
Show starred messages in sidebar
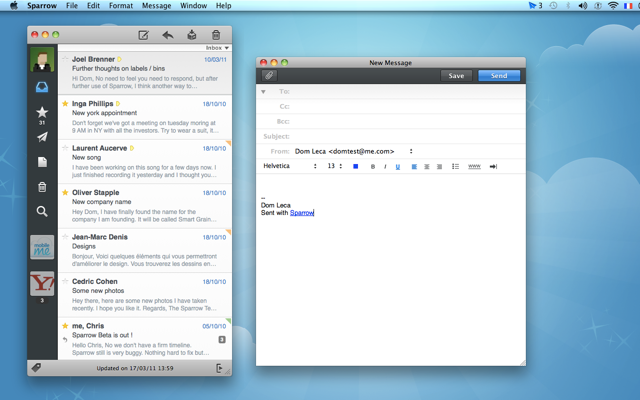(x=42, y=112)
